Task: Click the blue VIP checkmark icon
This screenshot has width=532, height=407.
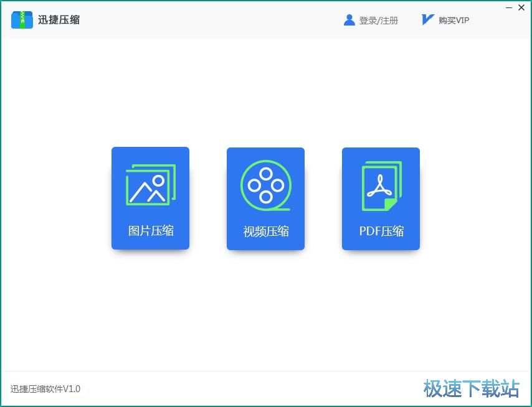Action: (x=427, y=20)
